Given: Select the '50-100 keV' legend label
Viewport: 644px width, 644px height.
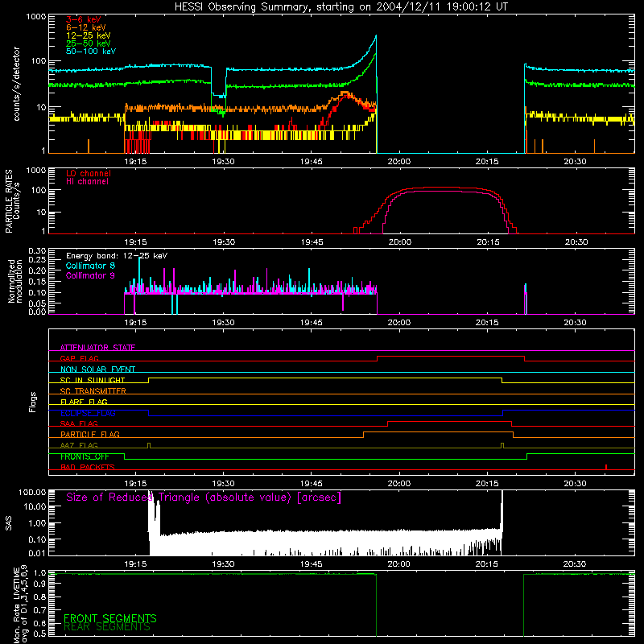Looking at the screenshot, I should (91, 52).
